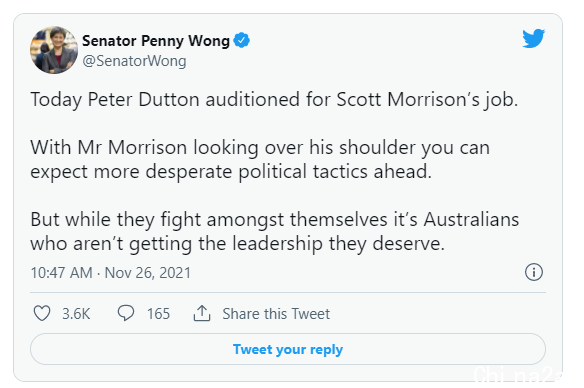Viewport: 584px width, 388px height.
Task: Click the reply speech bubble icon
Action: coord(126,313)
